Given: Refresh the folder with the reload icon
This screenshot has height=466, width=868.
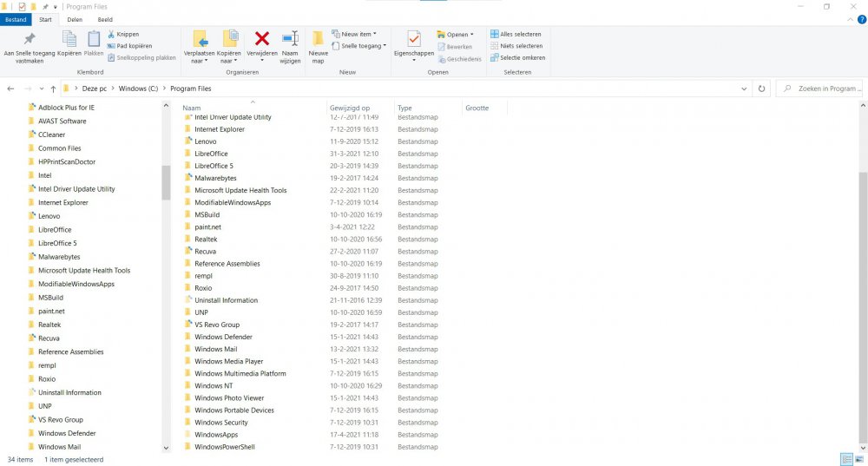Looking at the screenshot, I should 761,89.
